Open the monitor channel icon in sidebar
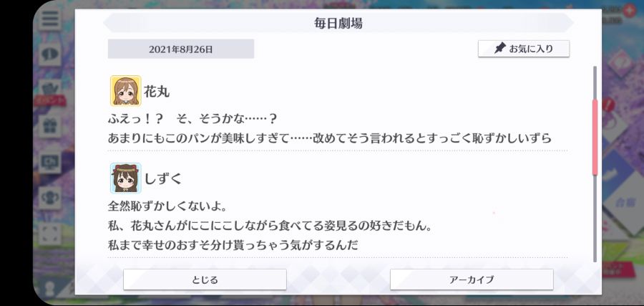This screenshot has width=644, height=306. (50, 162)
